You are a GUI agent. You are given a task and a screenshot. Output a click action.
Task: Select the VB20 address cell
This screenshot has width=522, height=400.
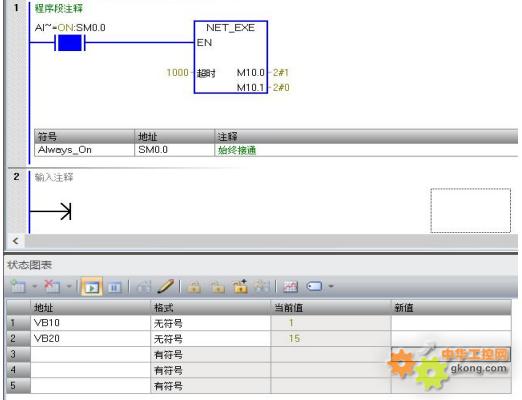tap(90, 339)
